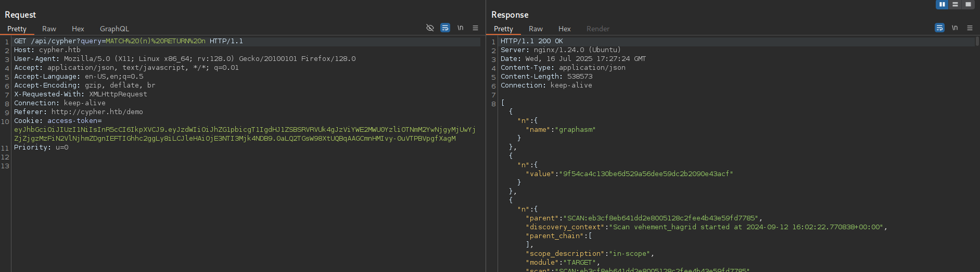Select Pretty tab in Response panel
The height and width of the screenshot is (272, 980).
click(x=503, y=29)
